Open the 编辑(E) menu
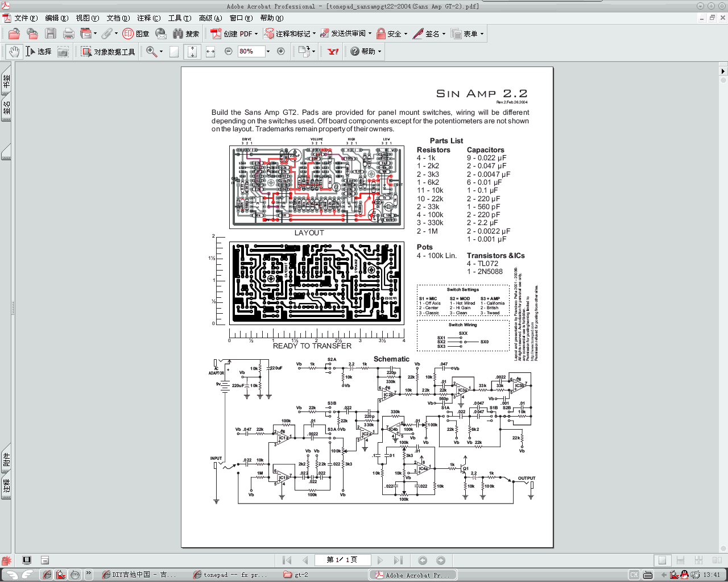The image size is (728, 582). point(56,18)
